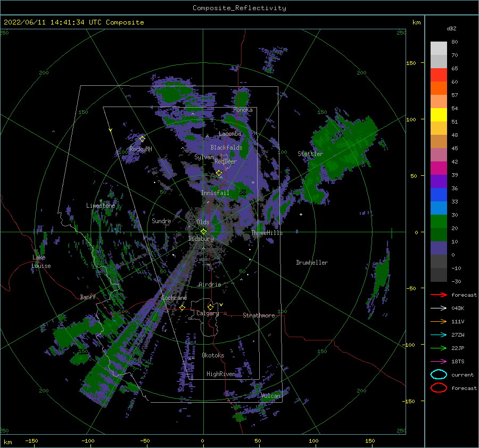The height and width of the screenshot is (448, 479).
Task: Click the yellow V marker northwest of RockyMH
Action: (111, 130)
